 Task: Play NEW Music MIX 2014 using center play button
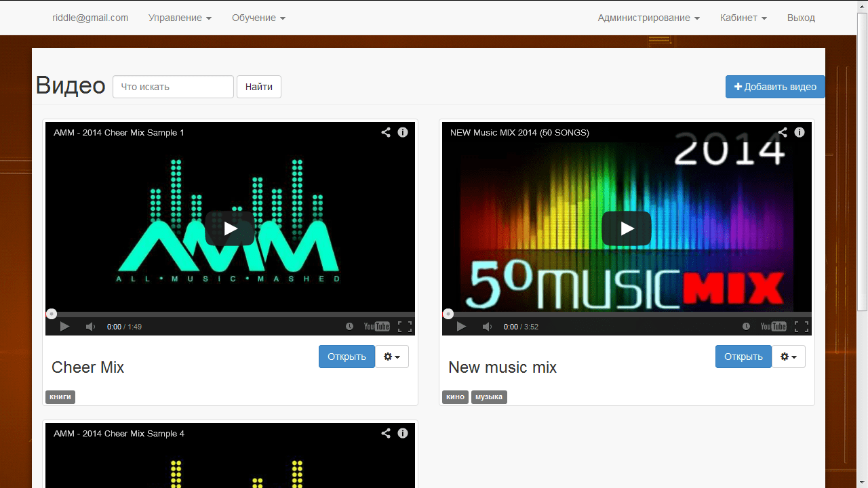627,228
